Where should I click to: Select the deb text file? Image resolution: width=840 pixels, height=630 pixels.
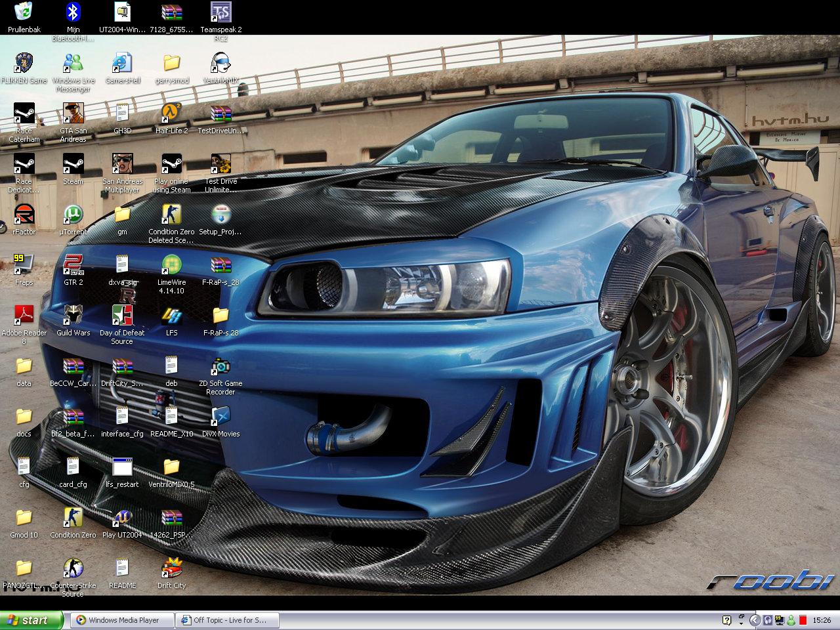coord(172,371)
